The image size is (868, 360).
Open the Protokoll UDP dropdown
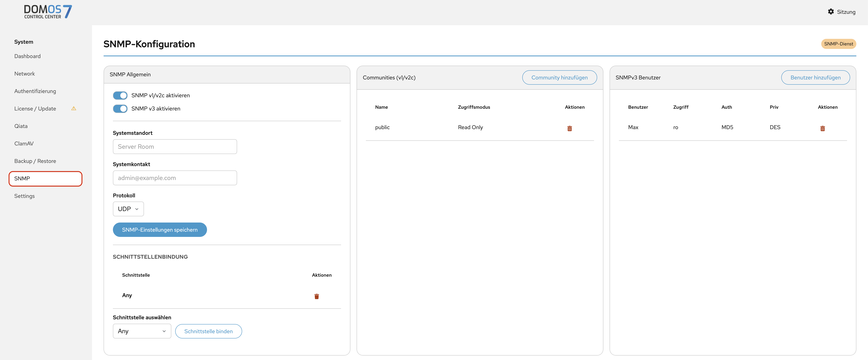[x=128, y=209]
